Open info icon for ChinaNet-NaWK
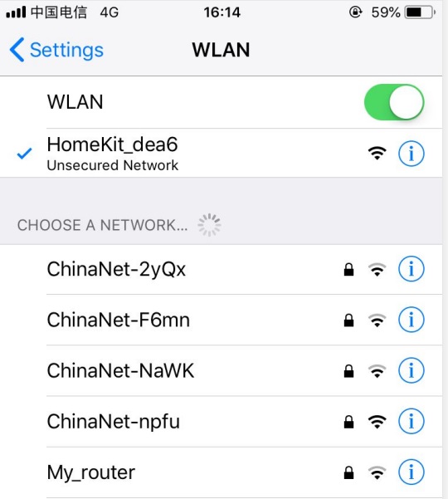The width and height of the screenshot is (448, 499). (411, 370)
